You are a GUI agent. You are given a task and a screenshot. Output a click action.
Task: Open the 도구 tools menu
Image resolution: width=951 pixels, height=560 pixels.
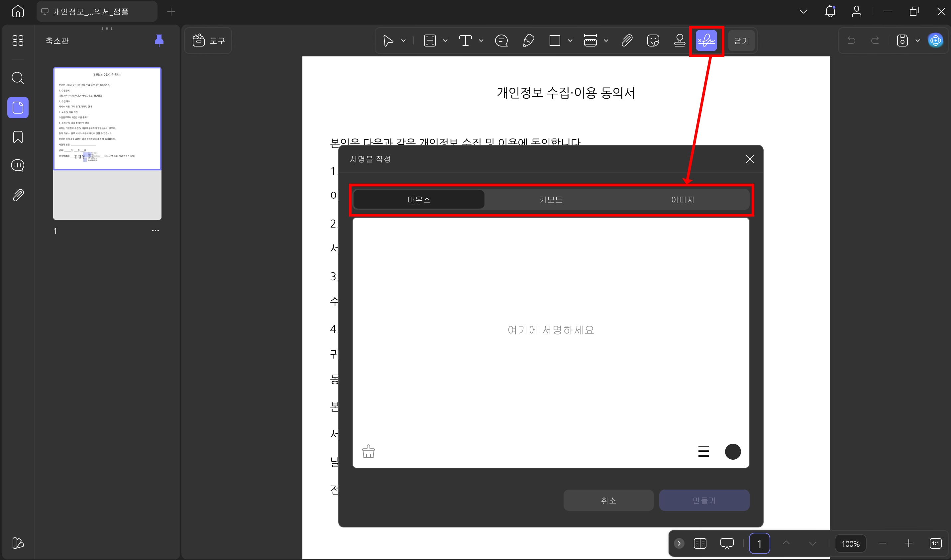[208, 41]
